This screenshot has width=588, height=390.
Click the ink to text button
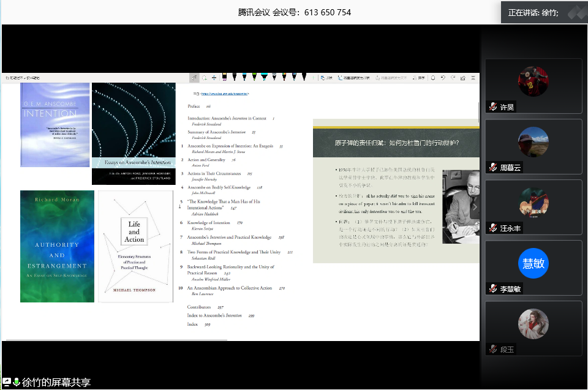[391, 78]
